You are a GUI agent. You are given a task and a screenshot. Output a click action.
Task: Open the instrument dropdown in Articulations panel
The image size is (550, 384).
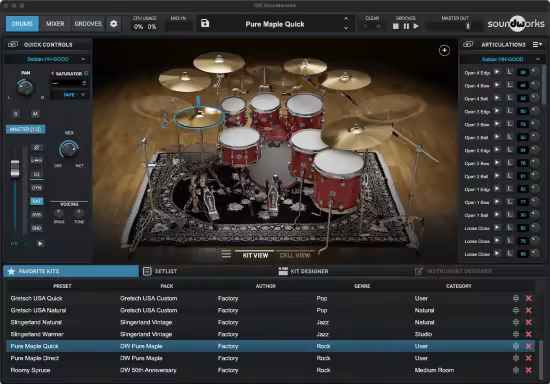(503, 59)
